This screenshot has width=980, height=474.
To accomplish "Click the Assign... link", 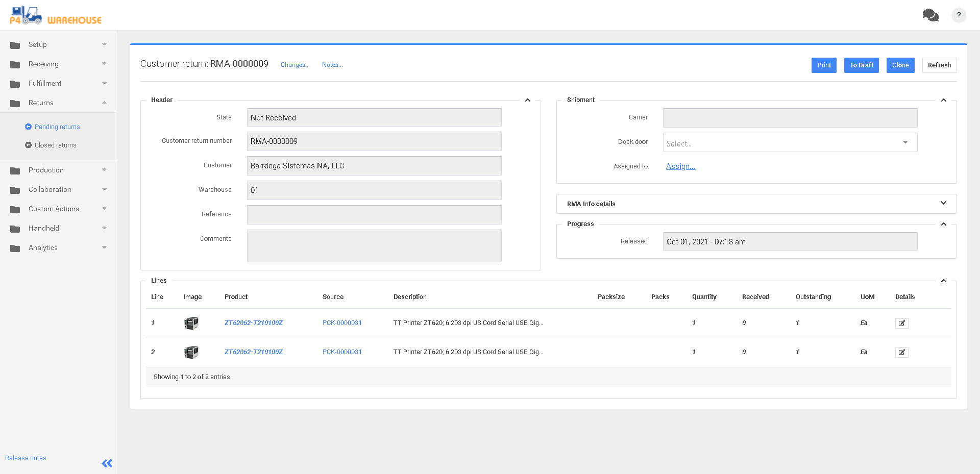I will coord(680,166).
